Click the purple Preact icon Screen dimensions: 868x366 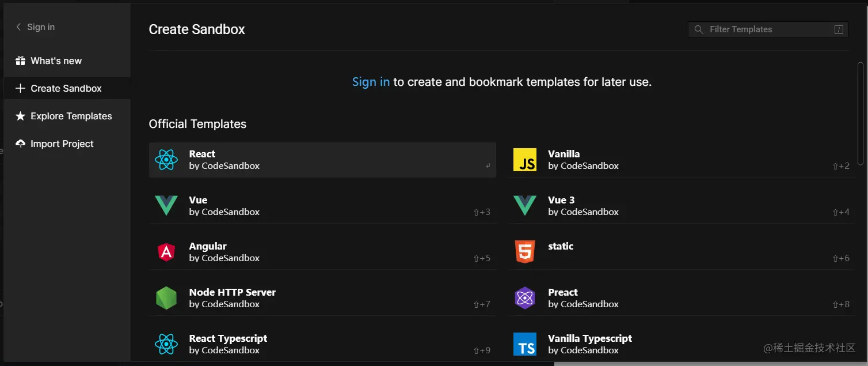click(524, 298)
